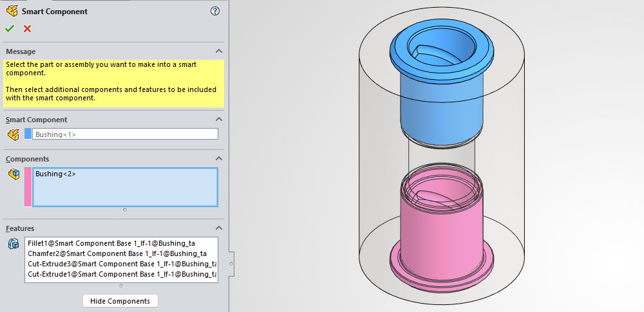Open the Smart Component help icon
644x312 pixels.
coord(215,11)
